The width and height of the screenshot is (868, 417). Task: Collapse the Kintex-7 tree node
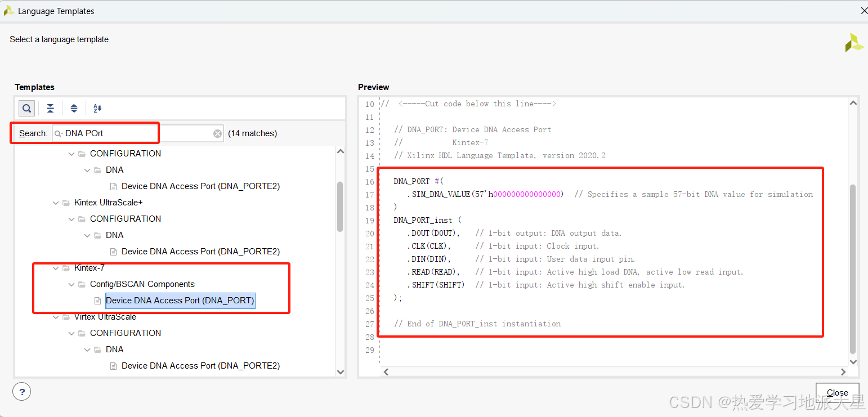(x=55, y=268)
